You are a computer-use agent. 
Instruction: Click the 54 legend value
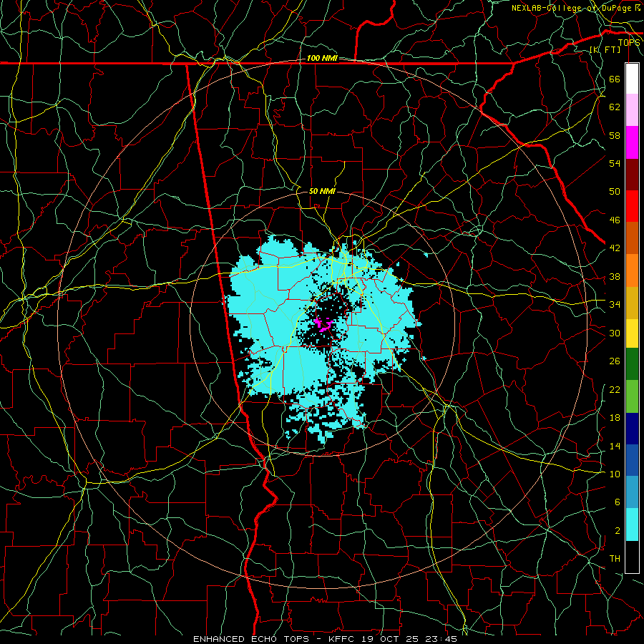[615, 163]
